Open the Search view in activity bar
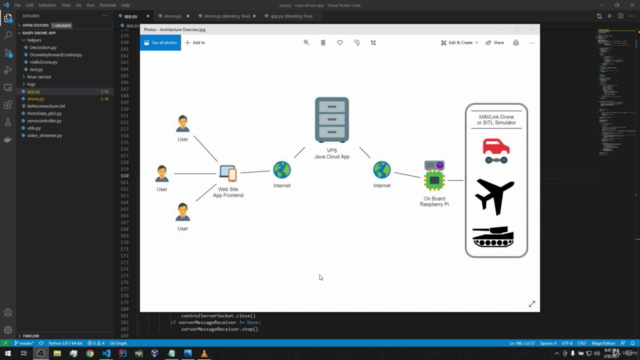 tap(8, 36)
